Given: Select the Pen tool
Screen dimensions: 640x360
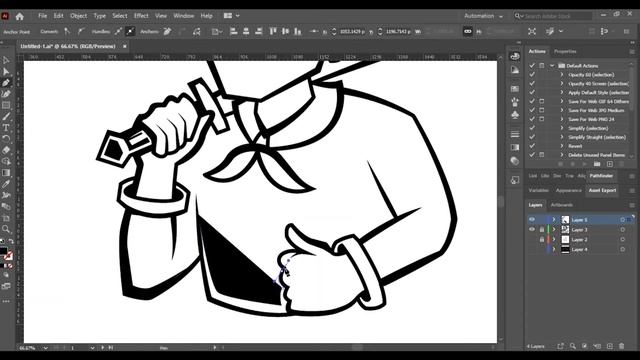Looking at the screenshot, I should [x=6, y=83].
